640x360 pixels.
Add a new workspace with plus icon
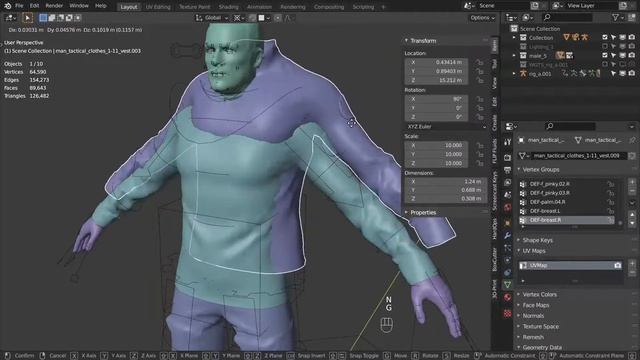[383, 7]
